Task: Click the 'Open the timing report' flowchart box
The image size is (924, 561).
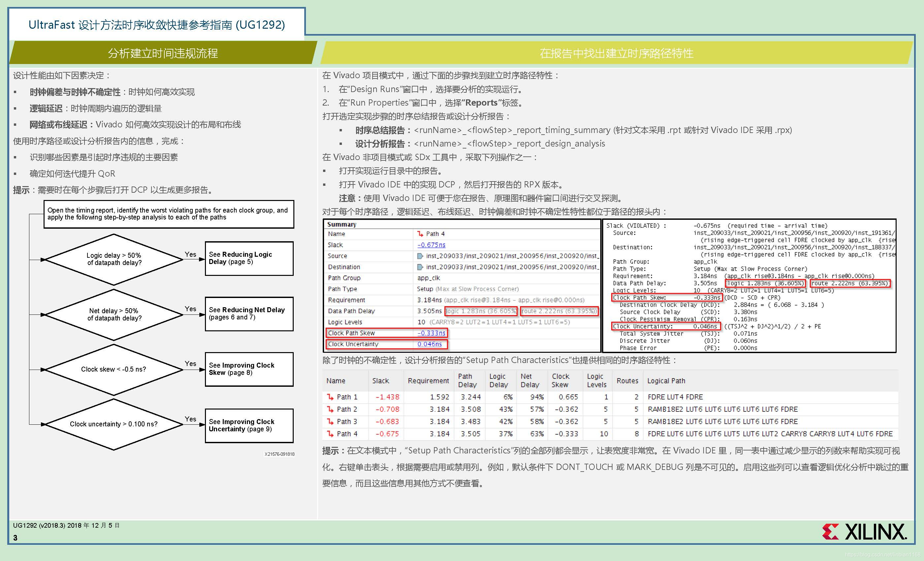Action: coord(169,214)
